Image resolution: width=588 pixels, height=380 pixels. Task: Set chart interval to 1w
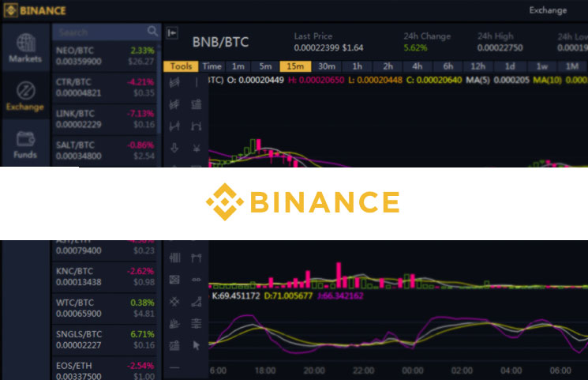pos(541,66)
